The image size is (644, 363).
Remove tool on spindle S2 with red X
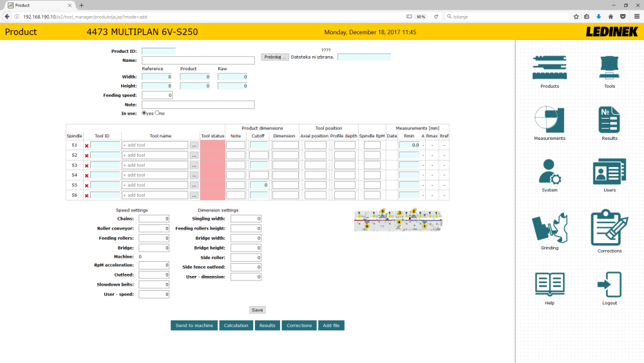pyautogui.click(x=87, y=155)
